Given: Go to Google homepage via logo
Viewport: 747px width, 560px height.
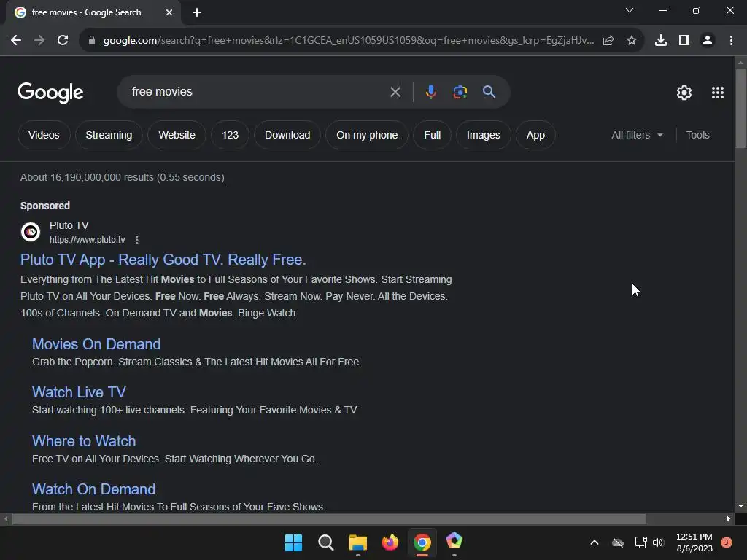Looking at the screenshot, I should [50, 93].
